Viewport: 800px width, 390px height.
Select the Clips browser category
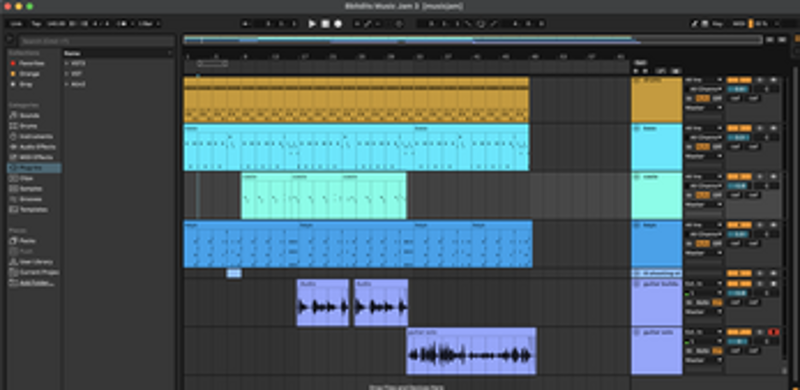point(21,179)
